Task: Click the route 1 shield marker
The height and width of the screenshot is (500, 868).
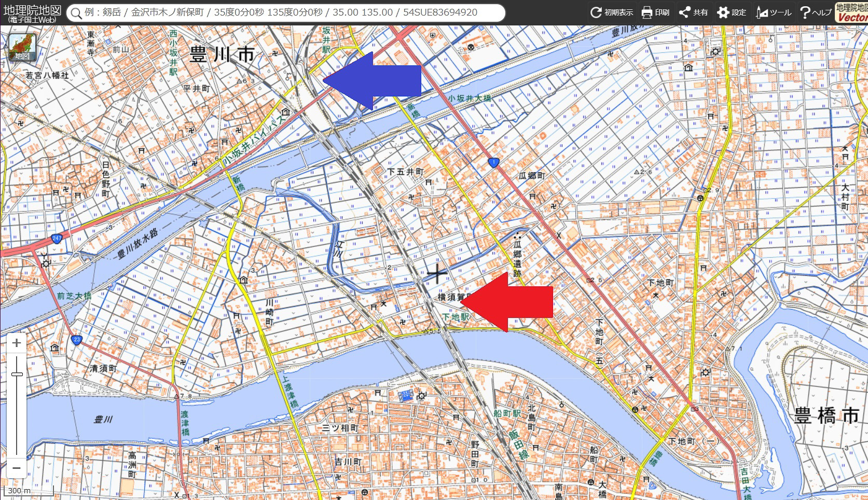Action: [x=493, y=163]
